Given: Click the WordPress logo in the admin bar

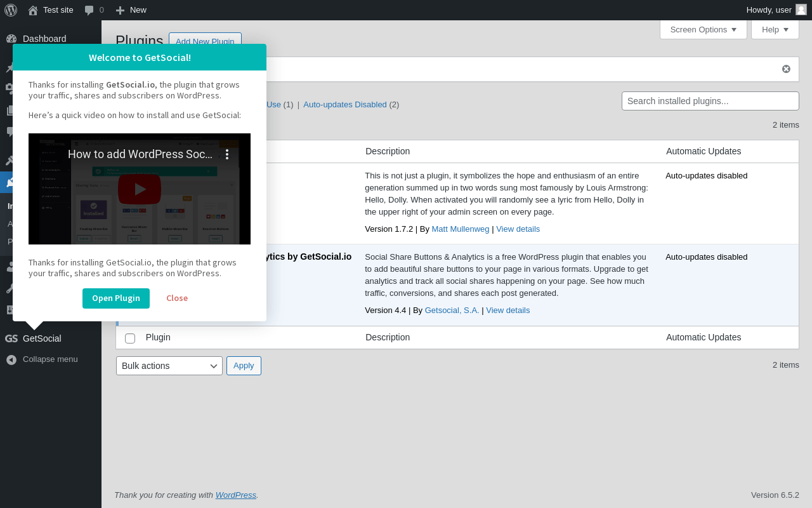Looking at the screenshot, I should [x=11, y=10].
